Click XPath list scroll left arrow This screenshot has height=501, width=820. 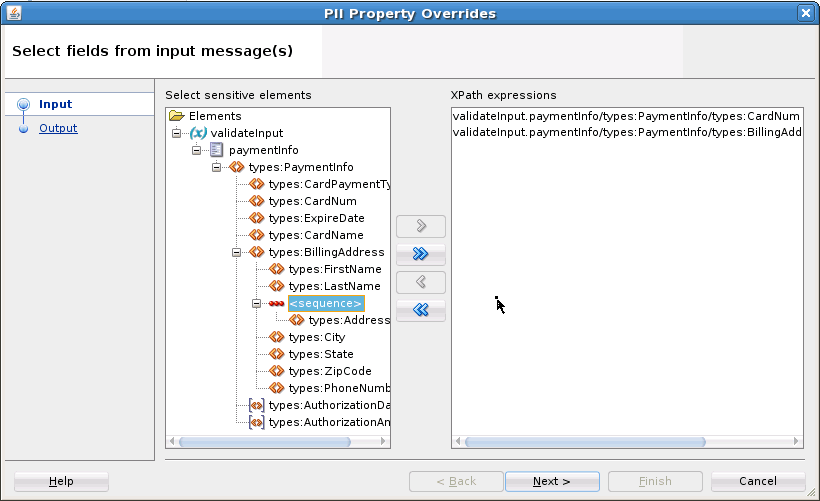pos(458,441)
